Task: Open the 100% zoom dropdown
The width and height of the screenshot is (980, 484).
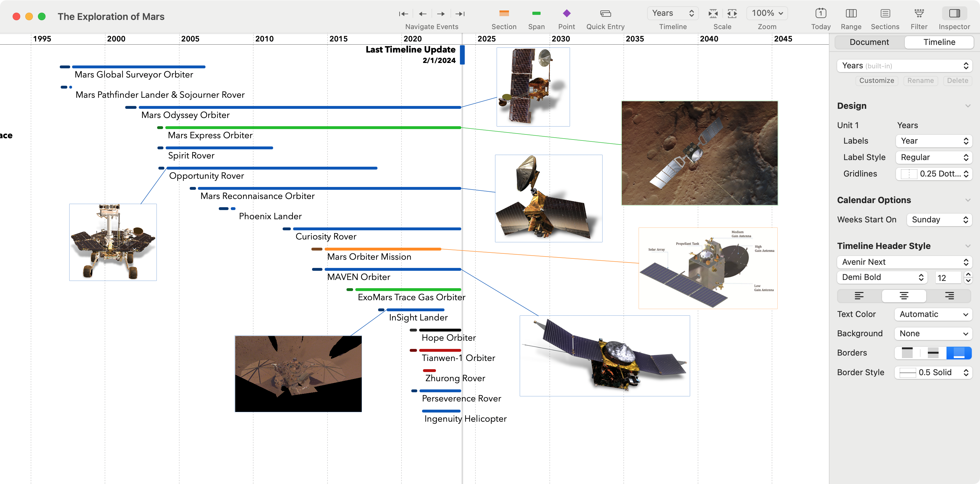Action: pyautogui.click(x=767, y=13)
